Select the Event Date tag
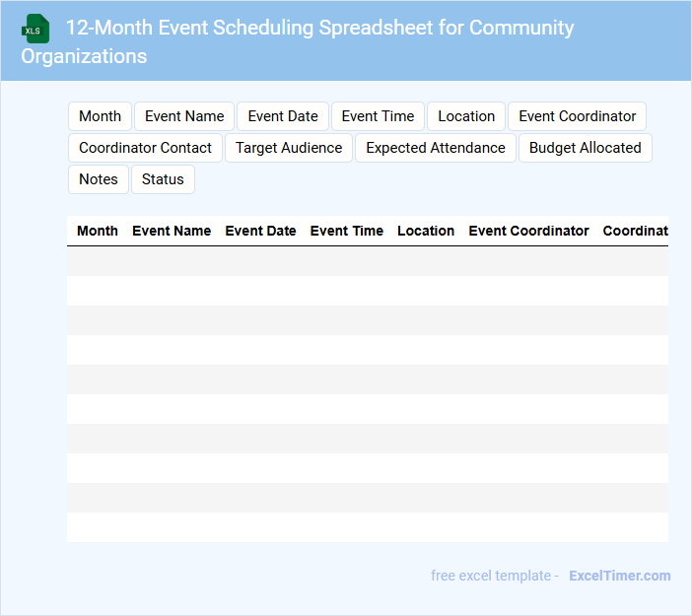This screenshot has height=616, width=692. 283,116
